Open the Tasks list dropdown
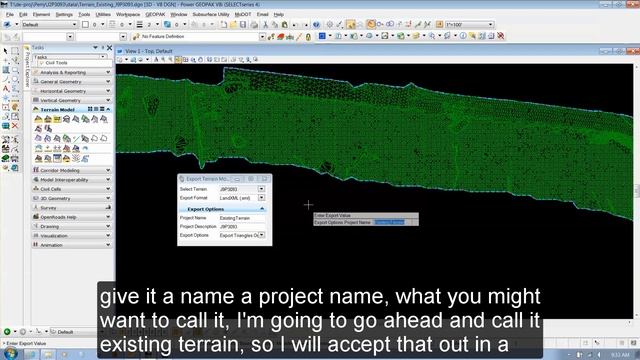 [103, 57]
